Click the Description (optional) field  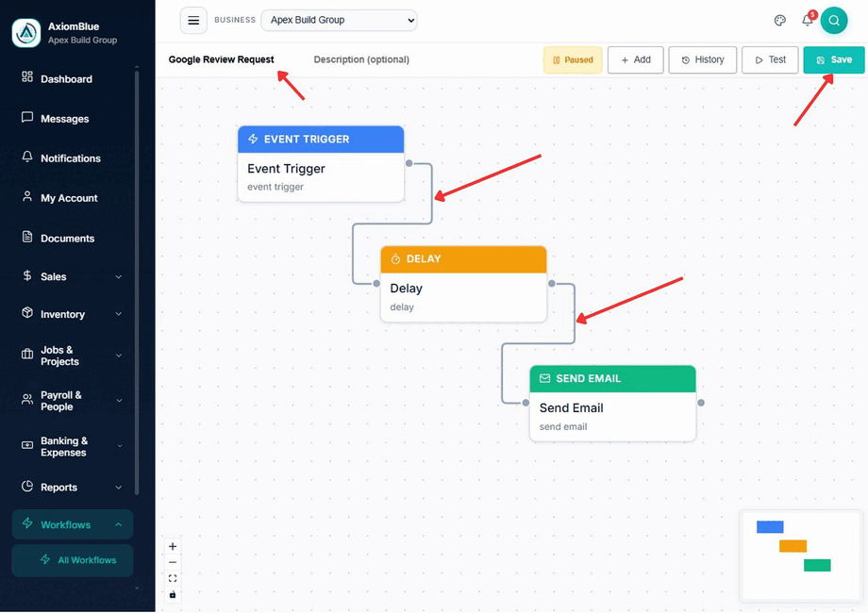[x=361, y=59]
